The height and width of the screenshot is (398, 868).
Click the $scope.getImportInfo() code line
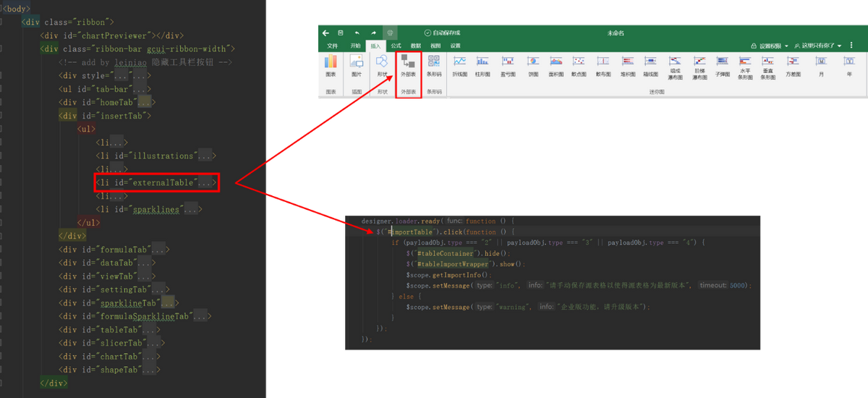click(x=448, y=275)
